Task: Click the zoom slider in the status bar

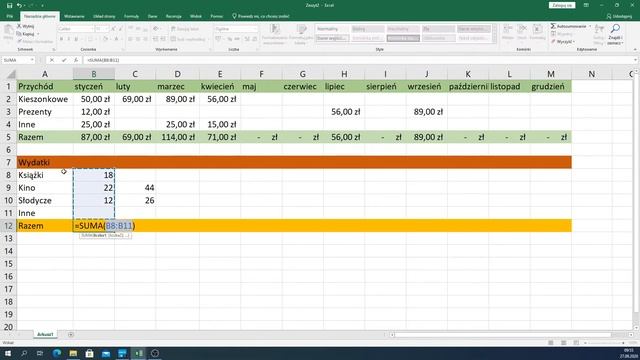Action: (x=604, y=343)
